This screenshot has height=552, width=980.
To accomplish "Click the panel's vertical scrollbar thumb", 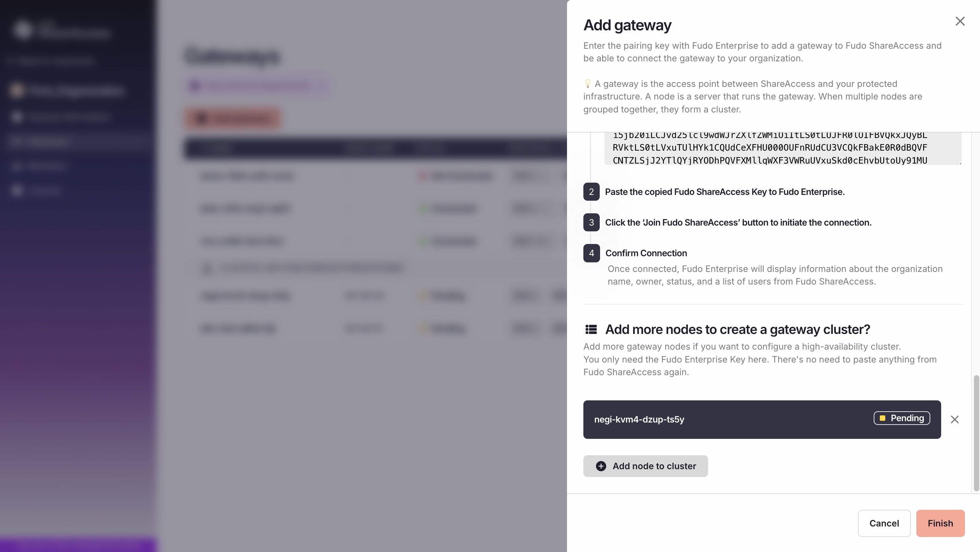I will (x=976, y=433).
